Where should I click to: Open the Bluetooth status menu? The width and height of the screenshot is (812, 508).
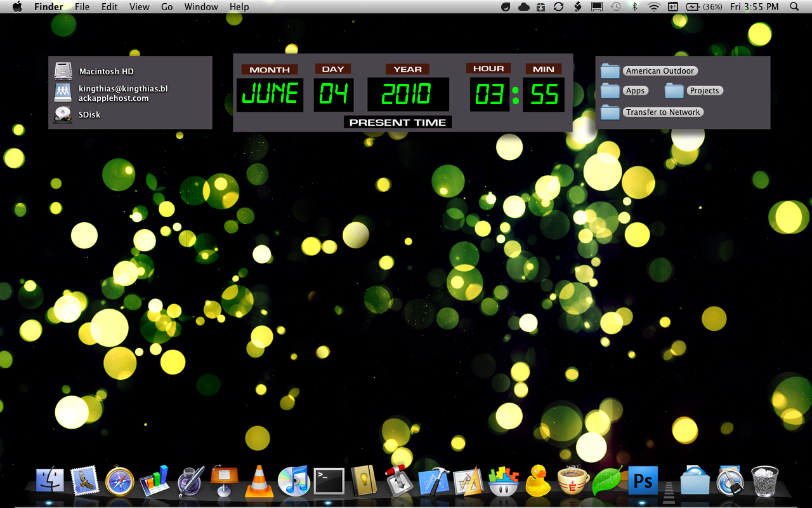[x=635, y=7]
